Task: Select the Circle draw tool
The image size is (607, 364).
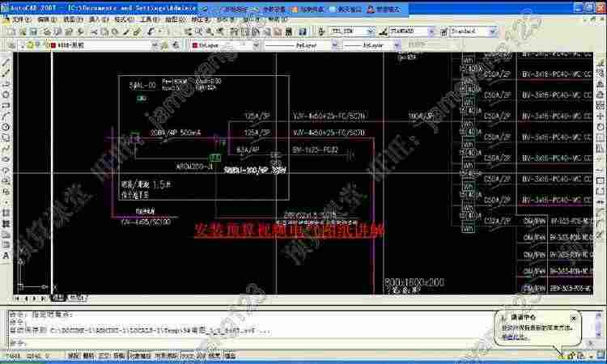Action: [6, 127]
